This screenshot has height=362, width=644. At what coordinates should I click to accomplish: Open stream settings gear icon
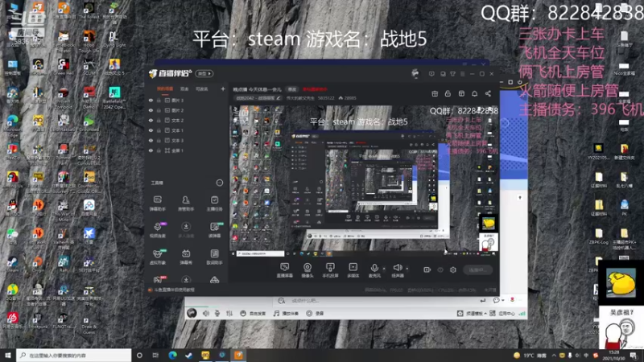click(453, 269)
